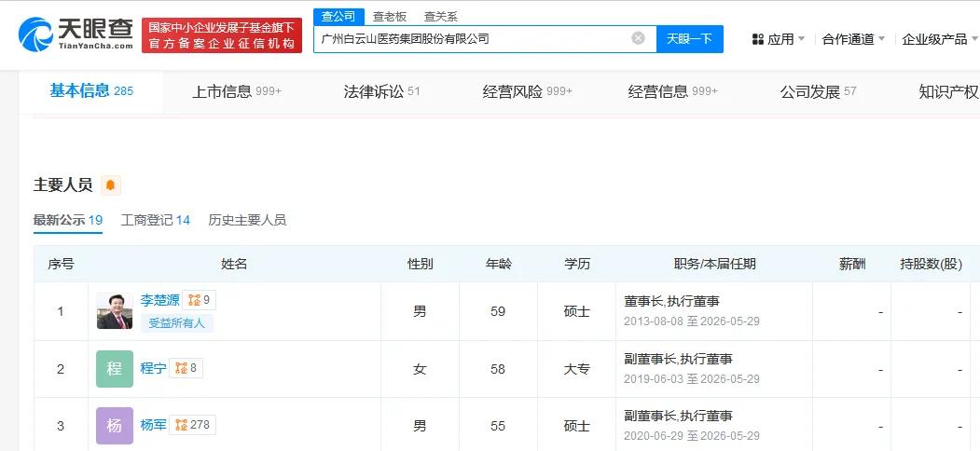Image resolution: width=980 pixels, height=451 pixels.
Task: Open the 上市信息 tab
Action: 237,92
